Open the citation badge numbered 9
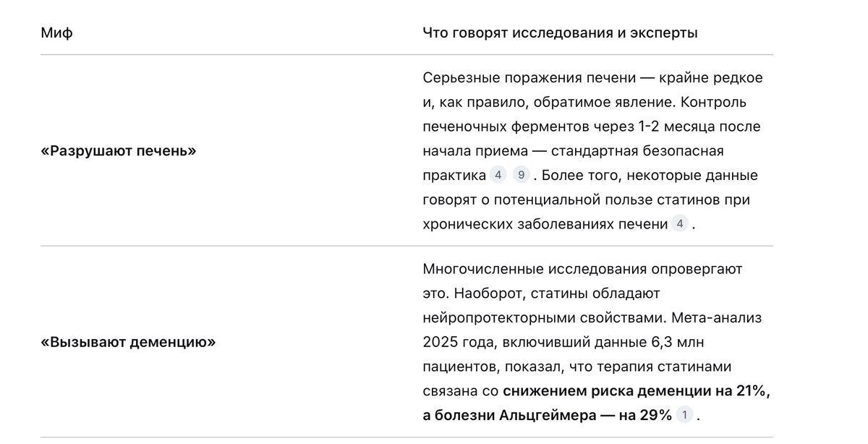 tap(521, 175)
